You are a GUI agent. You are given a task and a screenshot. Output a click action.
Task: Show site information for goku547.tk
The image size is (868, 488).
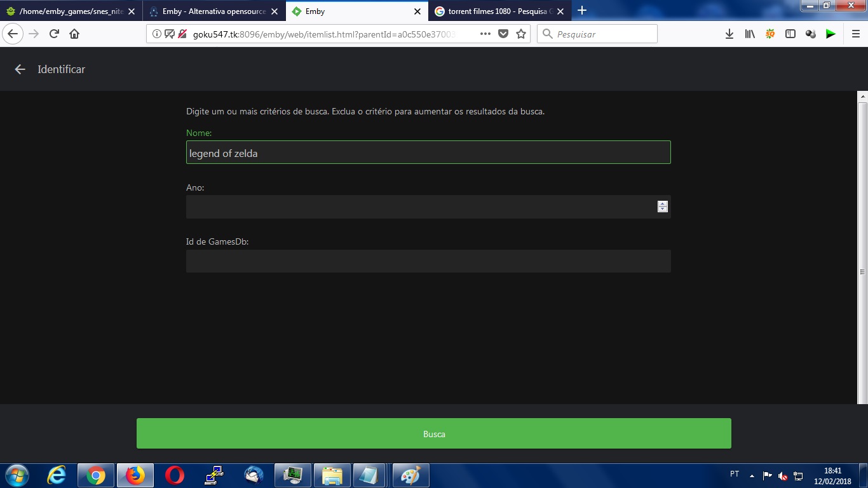click(x=156, y=34)
